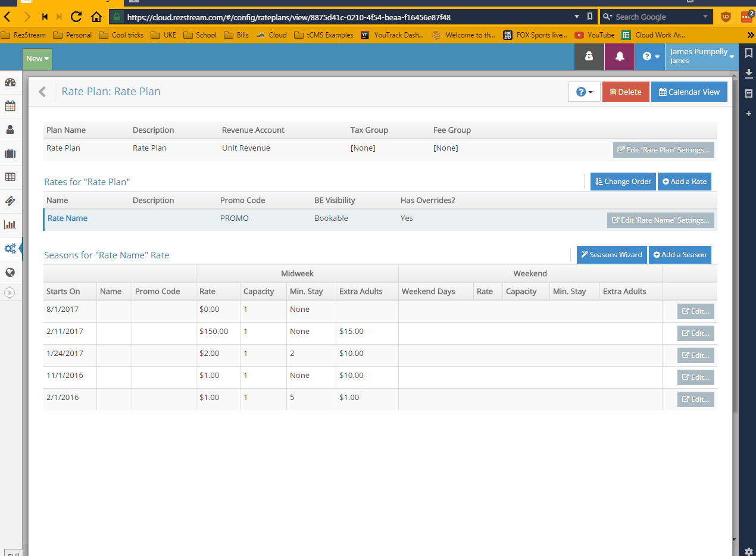Image resolution: width=756 pixels, height=556 pixels.
Task: Open the RezStream bookmarks folder
Action: (24, 35)
